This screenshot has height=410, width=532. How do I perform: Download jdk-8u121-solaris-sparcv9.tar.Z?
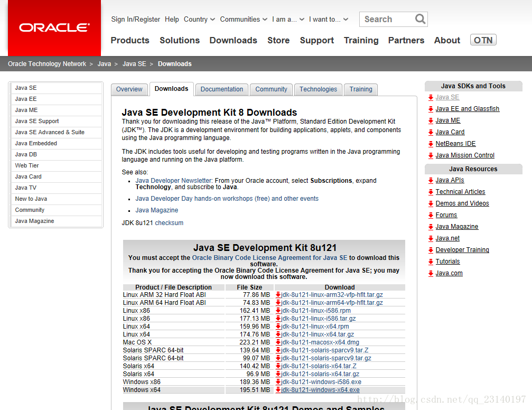click(325, 350)
